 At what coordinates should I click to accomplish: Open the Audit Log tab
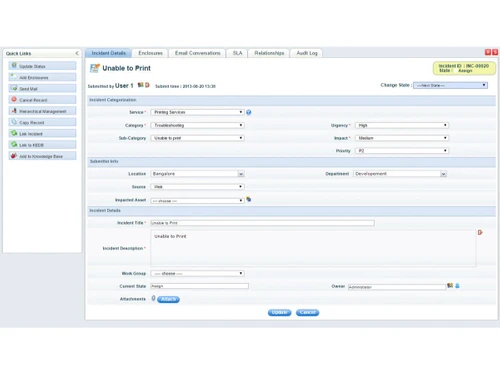pos(307,53)
